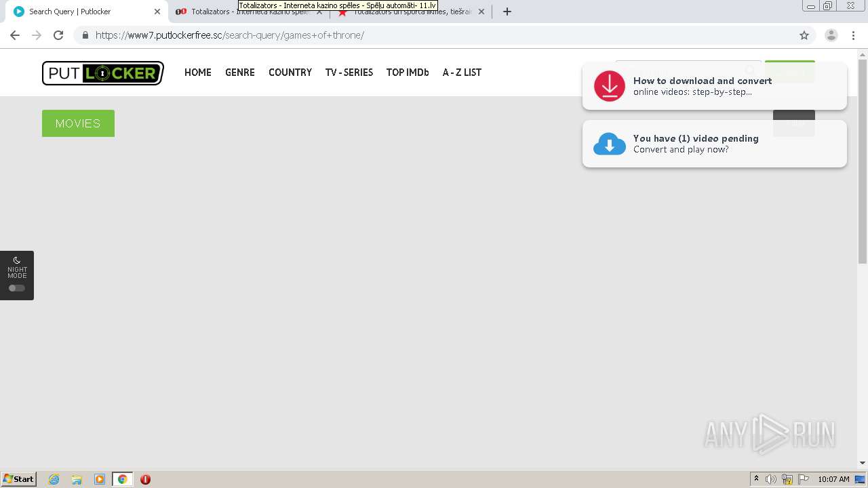Go back in the browser
868x488 pixels.
pyautogui.click(x=15, y=35)
